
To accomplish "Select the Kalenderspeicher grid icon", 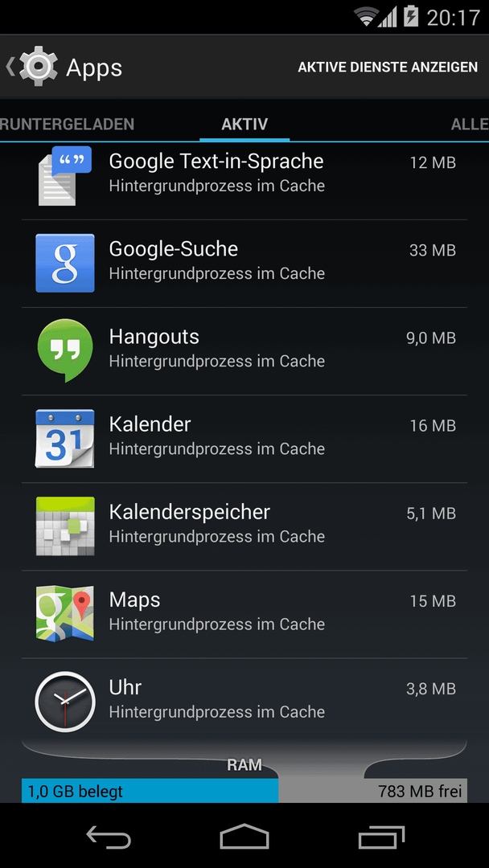I will click(65, 526).
